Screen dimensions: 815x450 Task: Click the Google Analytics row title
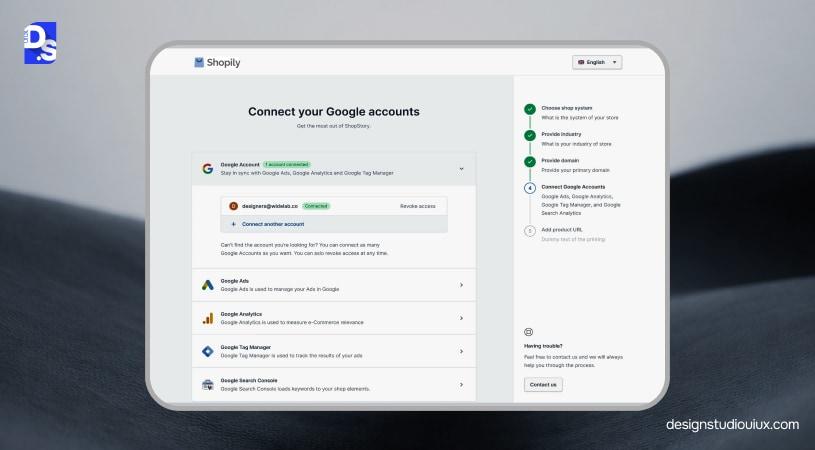tap(241, 314)
